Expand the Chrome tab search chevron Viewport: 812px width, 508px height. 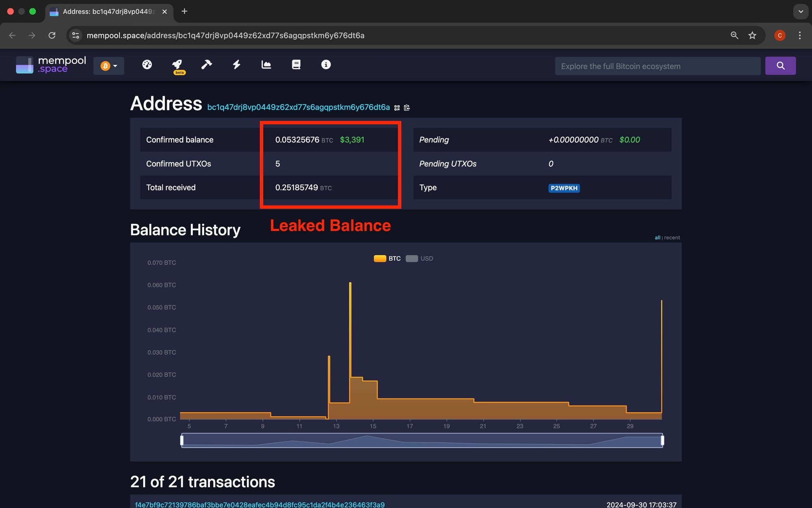801,11
